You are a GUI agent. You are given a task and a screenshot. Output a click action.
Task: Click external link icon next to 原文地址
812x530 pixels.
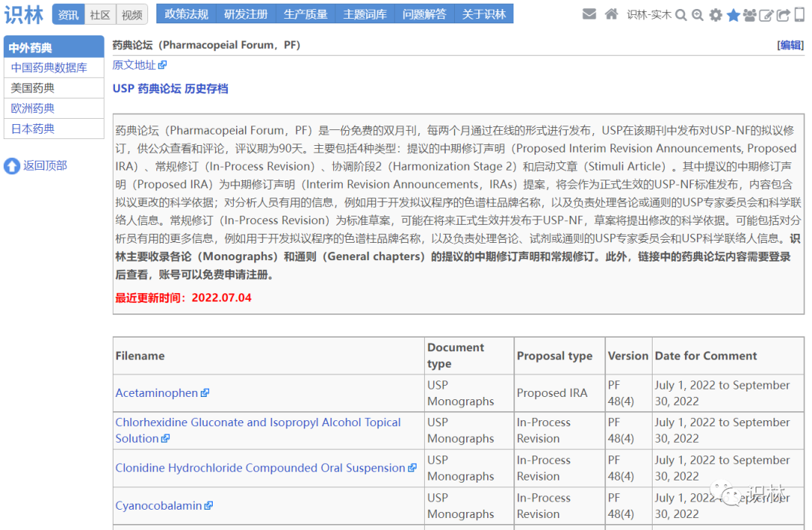click(162, 65)
